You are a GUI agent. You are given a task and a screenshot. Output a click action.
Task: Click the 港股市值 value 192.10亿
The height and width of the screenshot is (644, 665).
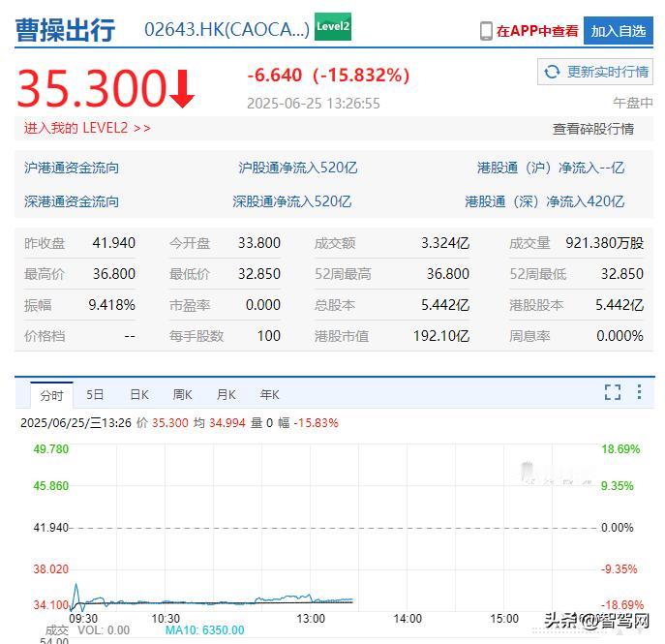[x=441, y=336]
